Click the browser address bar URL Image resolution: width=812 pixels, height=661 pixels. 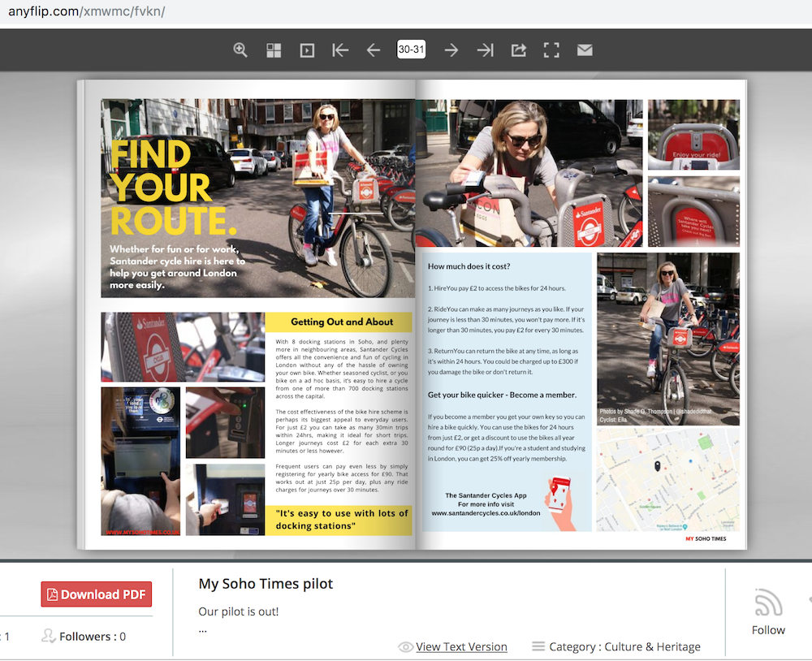click(87, 12)
